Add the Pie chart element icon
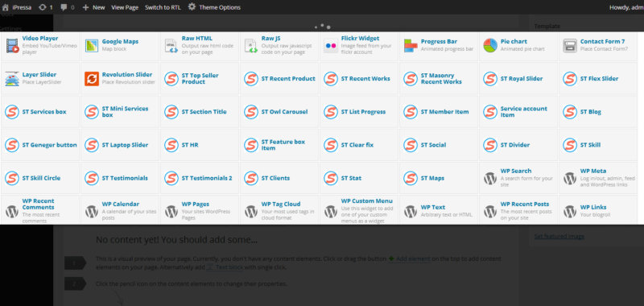644x306 pixels. pos(490,45)
